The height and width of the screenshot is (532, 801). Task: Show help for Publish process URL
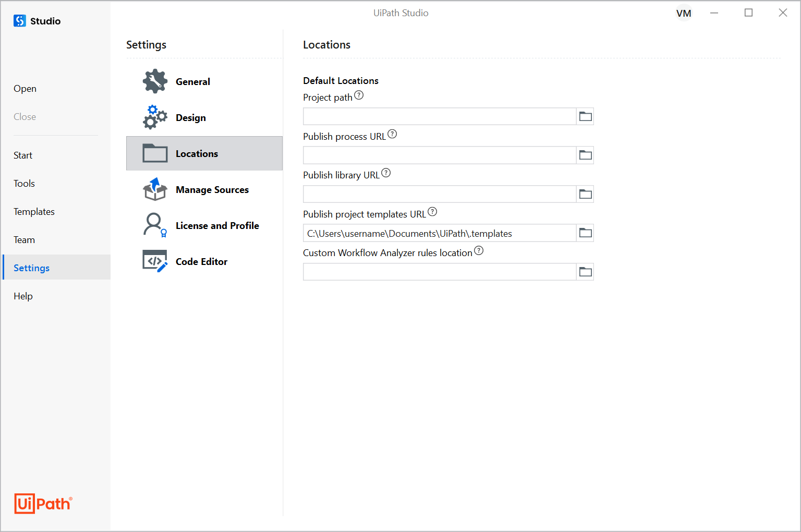click(x=392, y=135)
